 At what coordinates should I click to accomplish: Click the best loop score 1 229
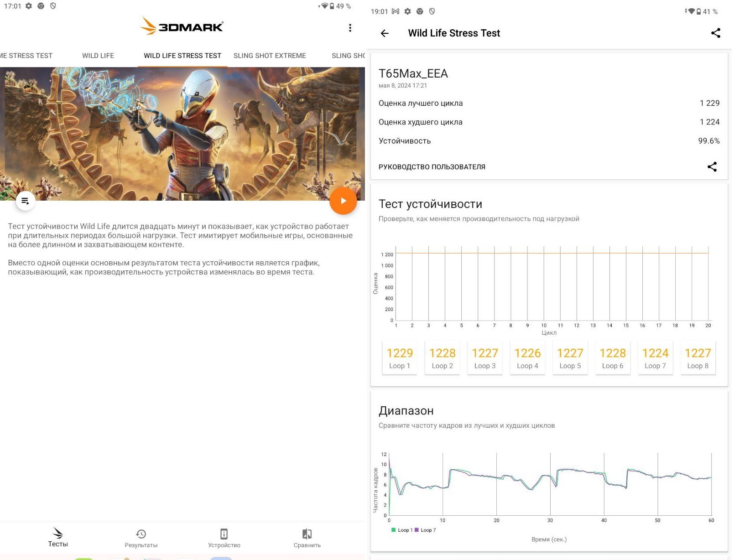coord(709,103)
